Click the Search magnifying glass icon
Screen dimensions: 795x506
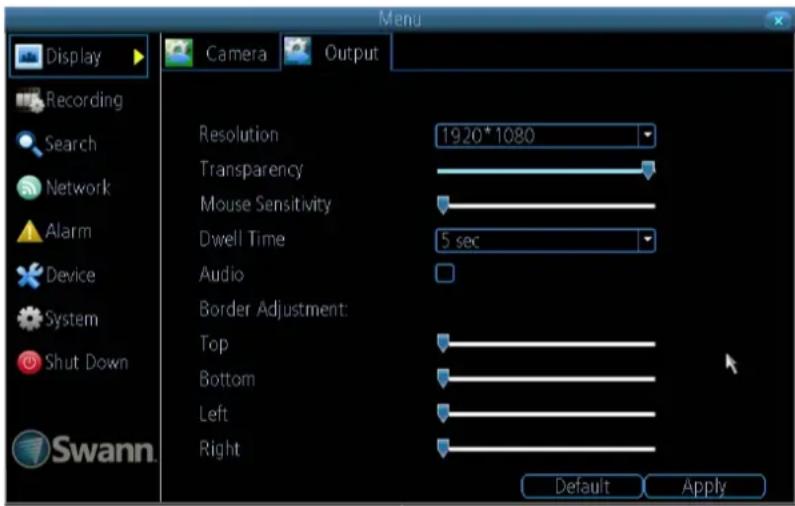(x=29, y=144)
